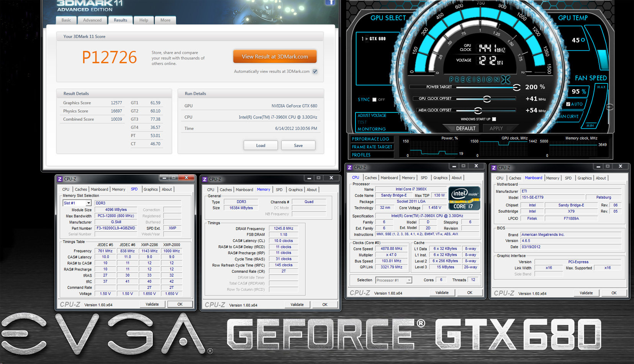This screenshot has height=364, width=634.
Task: Open MONITORING in Precision X
Action: pos(372,129)
